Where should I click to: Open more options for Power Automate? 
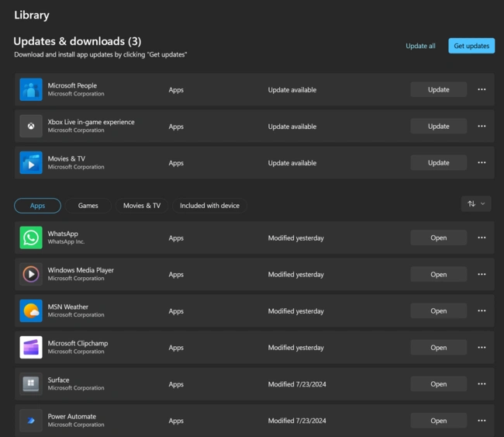click(482, 421)
